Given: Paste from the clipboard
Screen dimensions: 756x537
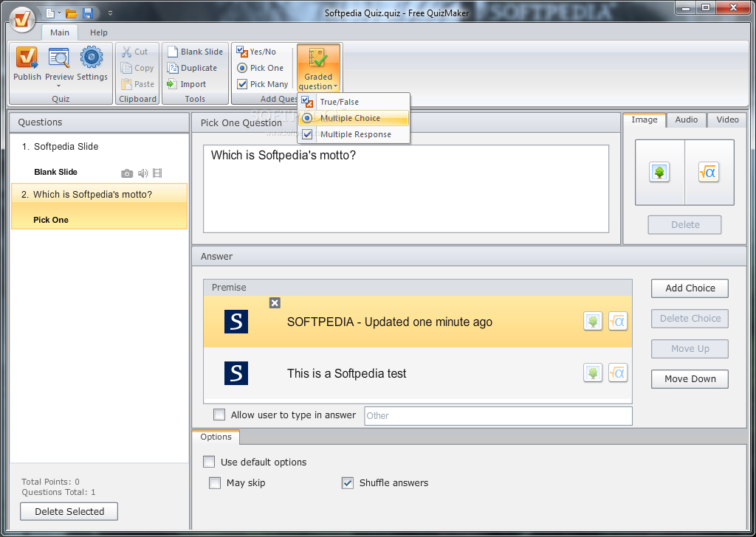Looking at the screenshot, I should 138,84.
